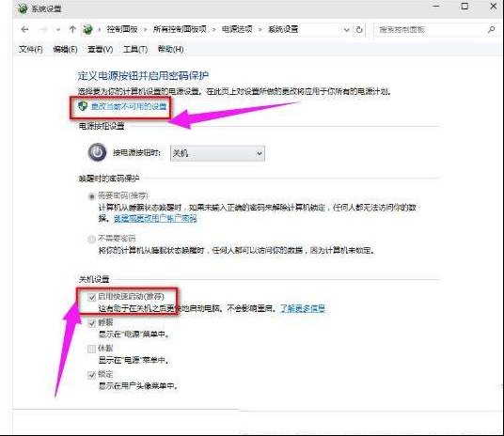Click the Back navigation arrow
The width and height of the screenshot is (504, 436).
pyautogui.click(x=24, y=29)
